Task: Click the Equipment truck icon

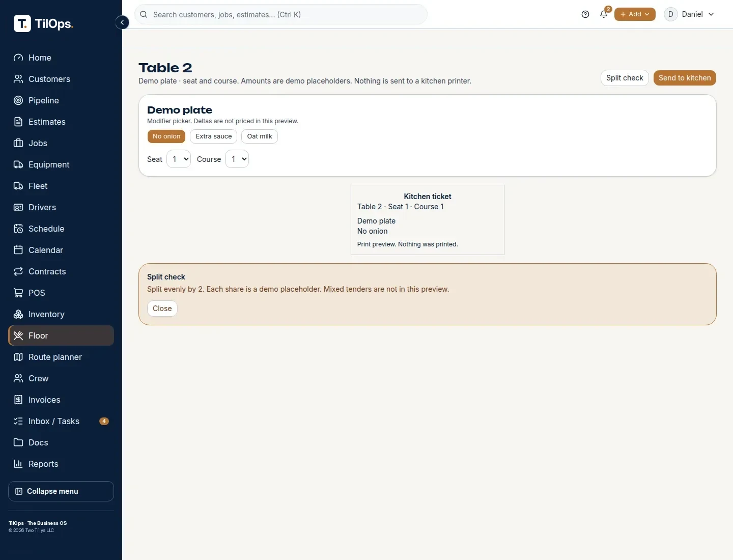Action: click(x=18, y=164)
